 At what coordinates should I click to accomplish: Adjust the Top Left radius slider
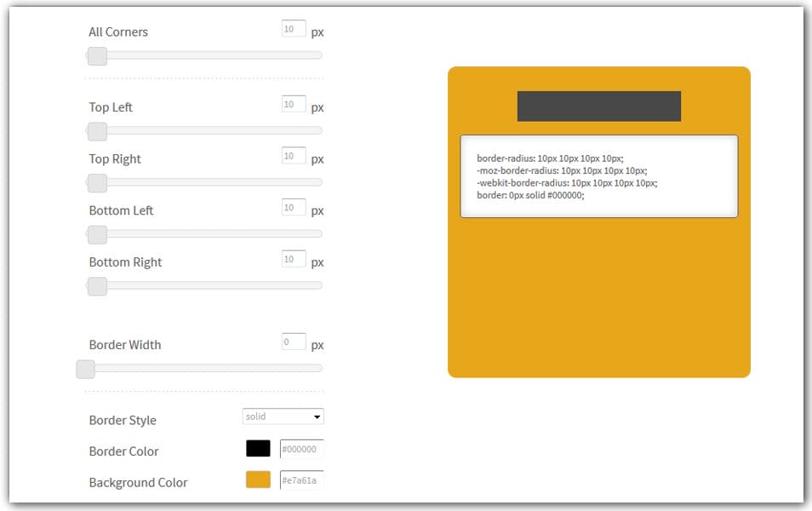pos(96,131)
